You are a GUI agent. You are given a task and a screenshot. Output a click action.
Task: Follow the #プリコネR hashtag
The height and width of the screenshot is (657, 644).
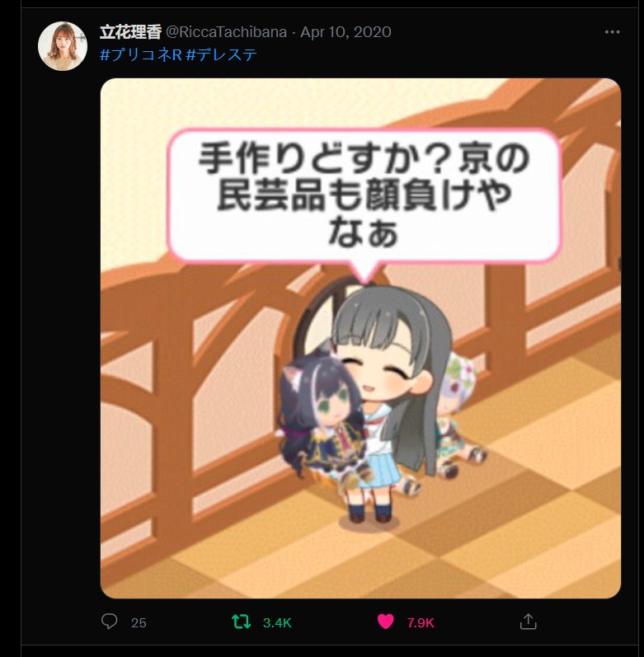(x=141, y=54)
